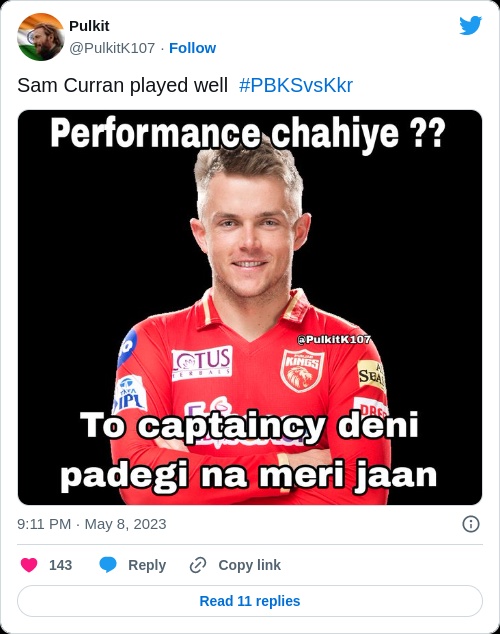This screenshot has width=500, height=634.
Task: Click the blue reply speech bubble icon
Action: click(x=108, y=565)
